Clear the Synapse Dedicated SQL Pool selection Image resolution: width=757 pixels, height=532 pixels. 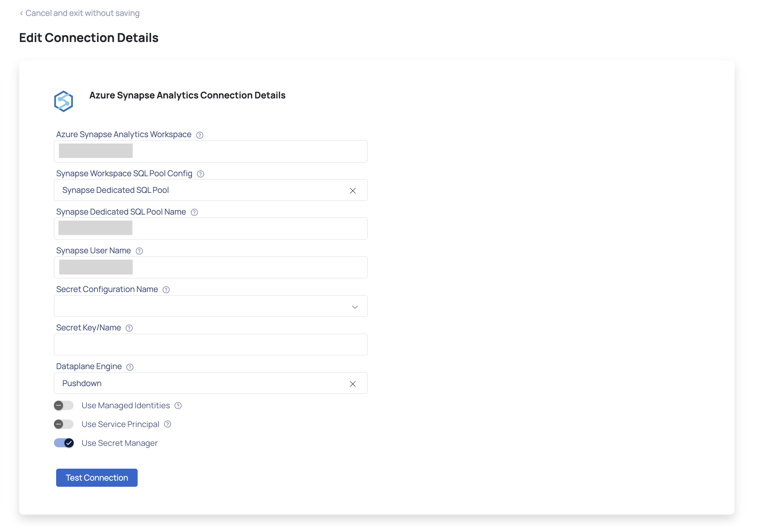353,191
